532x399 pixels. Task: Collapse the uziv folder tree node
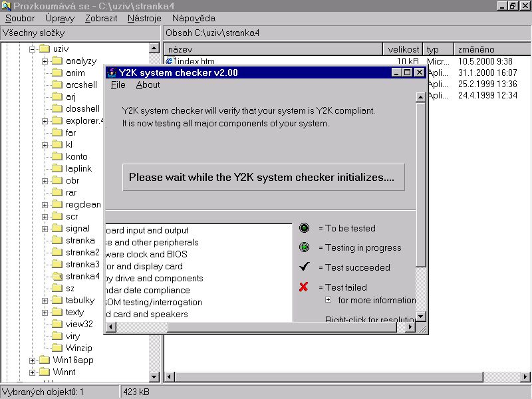[32, 49]
